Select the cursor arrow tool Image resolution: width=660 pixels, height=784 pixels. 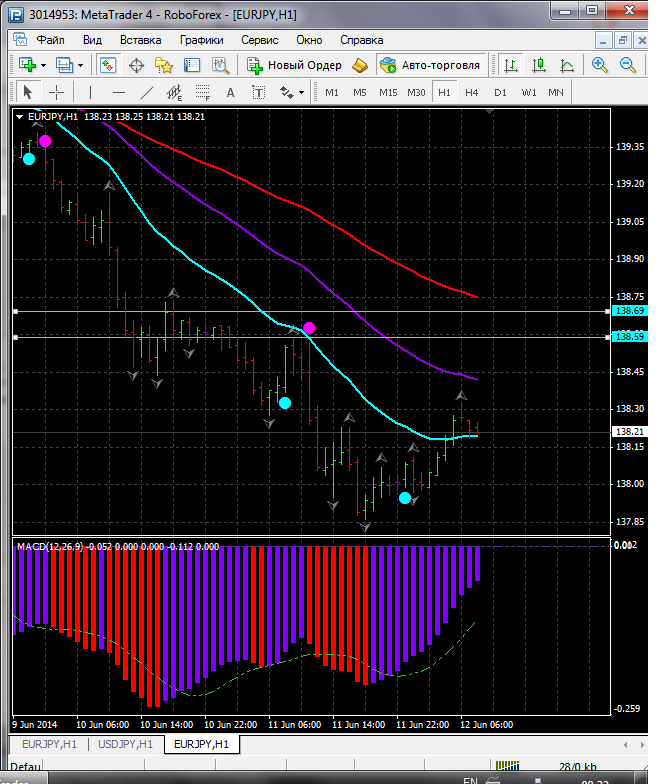pyautogui.click(x=28, y=92)
